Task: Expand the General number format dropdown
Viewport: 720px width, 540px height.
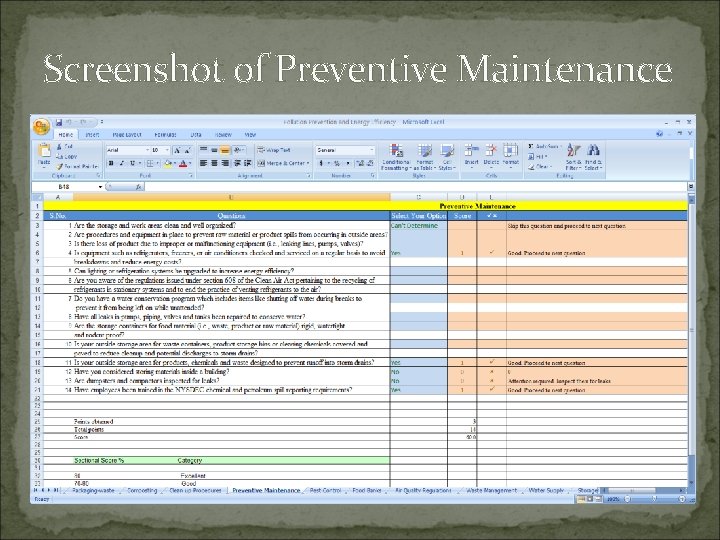Action: [x=371, y=150]
